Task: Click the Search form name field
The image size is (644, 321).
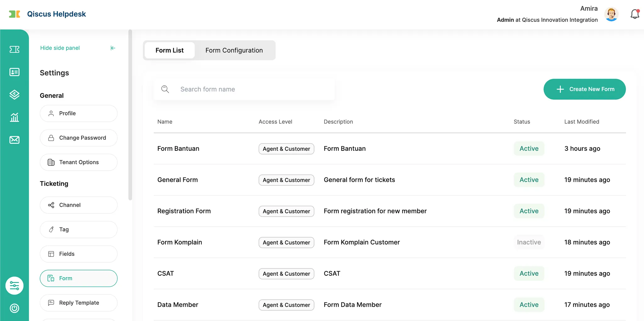Action: (252, 89)
